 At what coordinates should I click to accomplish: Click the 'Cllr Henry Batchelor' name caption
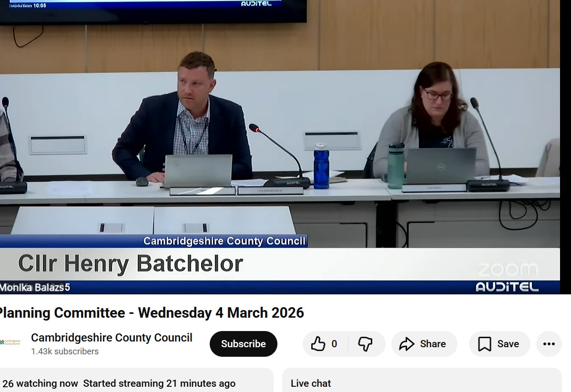coord(131,264)
